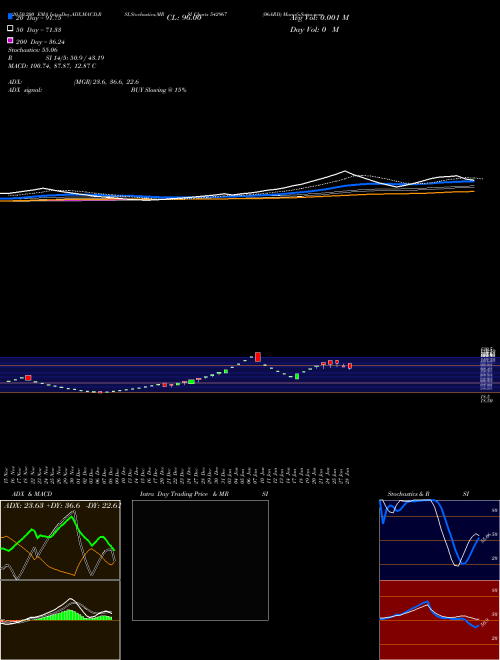Click the tallest red candlestick at the price peak
The image size is (500, 660).
pos(258,357)
